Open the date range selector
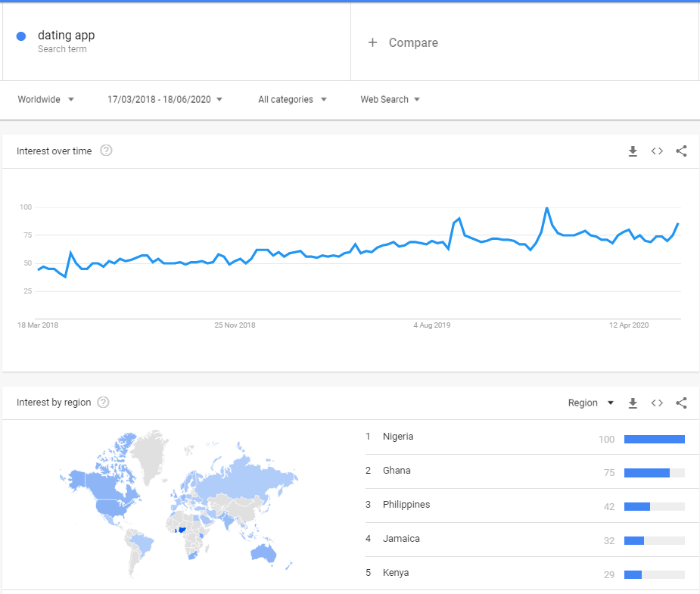The height and width of the screenshot is (594, 700). click(x=163, y=98)
